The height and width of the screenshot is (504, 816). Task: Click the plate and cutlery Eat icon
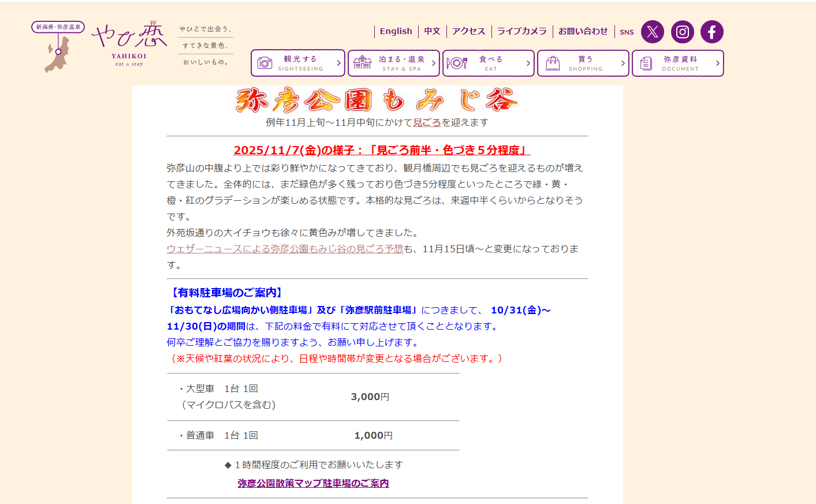(x=457, y=63)
